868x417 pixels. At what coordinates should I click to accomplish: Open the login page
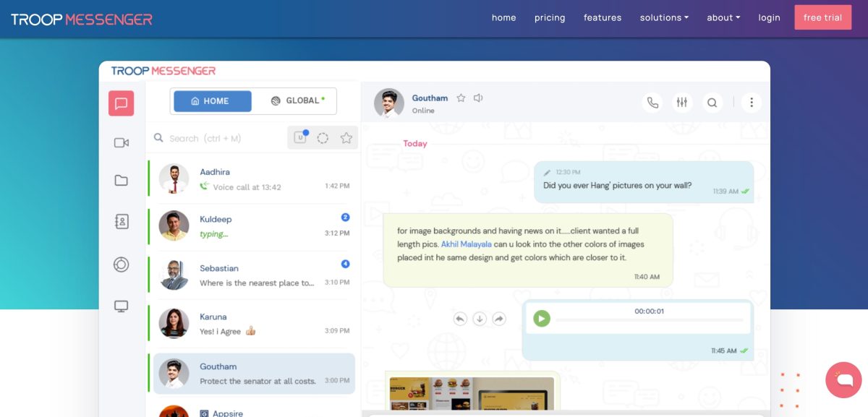point(769,17)
